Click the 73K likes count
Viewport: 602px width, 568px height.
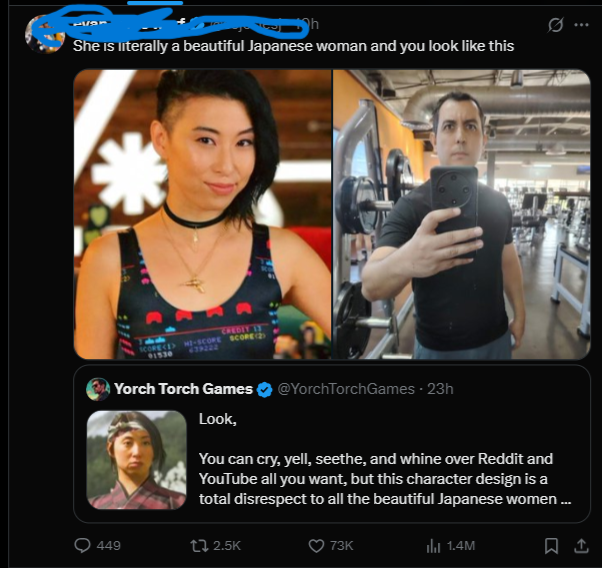(x=341, y=546)
